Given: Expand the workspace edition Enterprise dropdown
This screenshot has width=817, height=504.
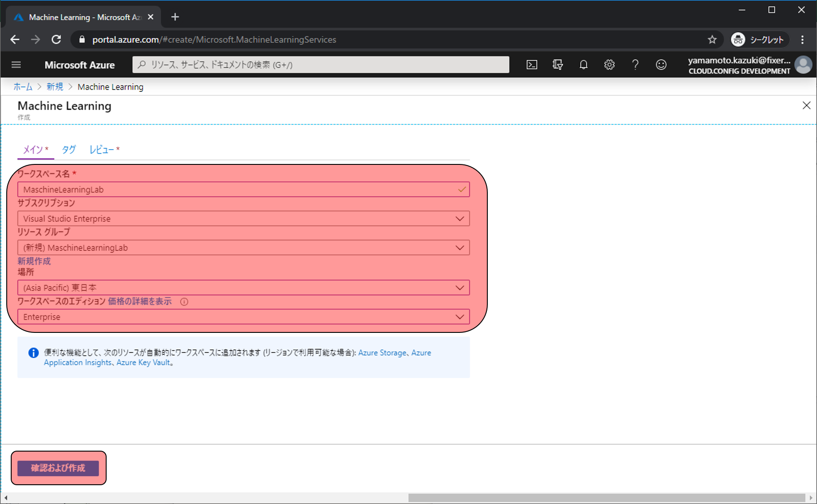Looking at the screenshot, I should [x=460, y=317].
